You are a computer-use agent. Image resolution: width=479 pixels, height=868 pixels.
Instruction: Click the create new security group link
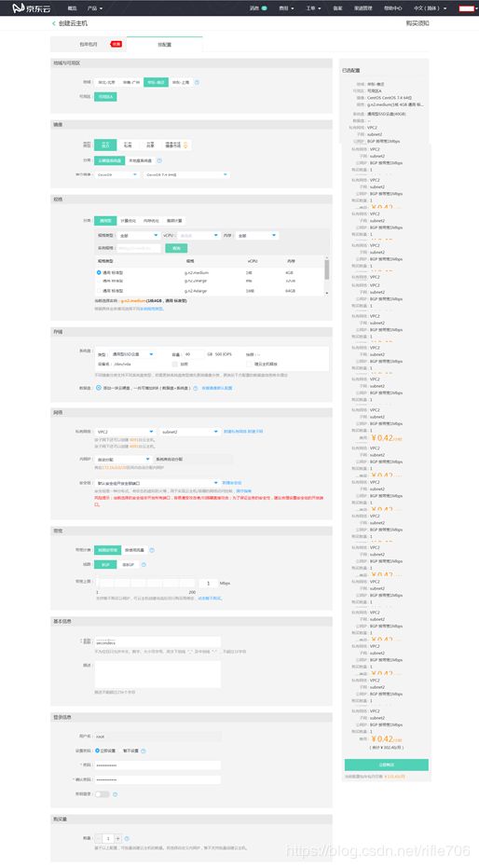click(x=231, y=483)
